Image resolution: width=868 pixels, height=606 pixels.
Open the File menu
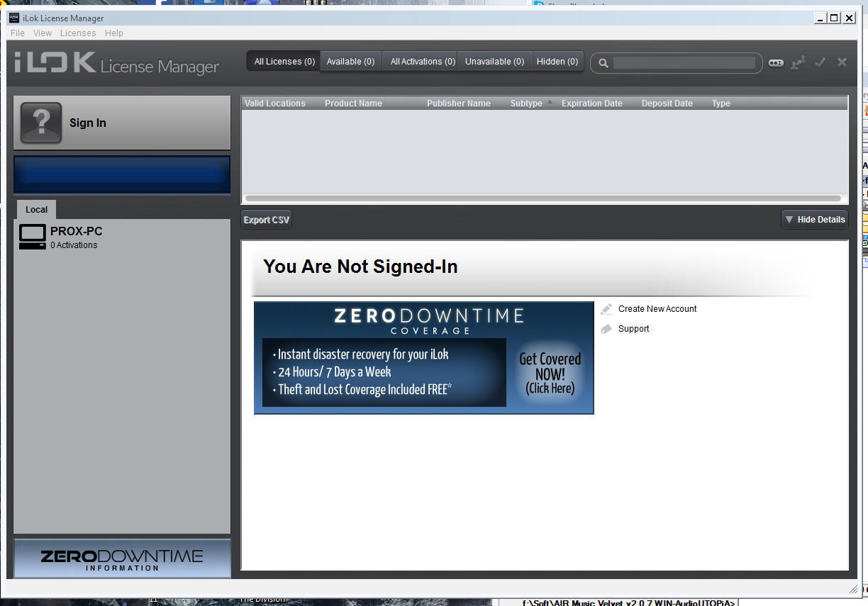(18, 33)
